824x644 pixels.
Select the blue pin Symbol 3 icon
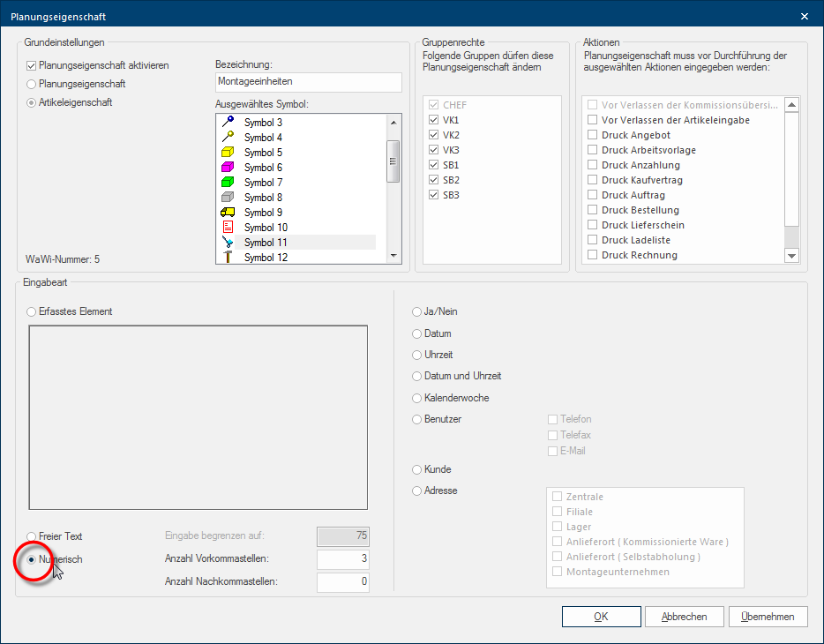coord(227,122)
